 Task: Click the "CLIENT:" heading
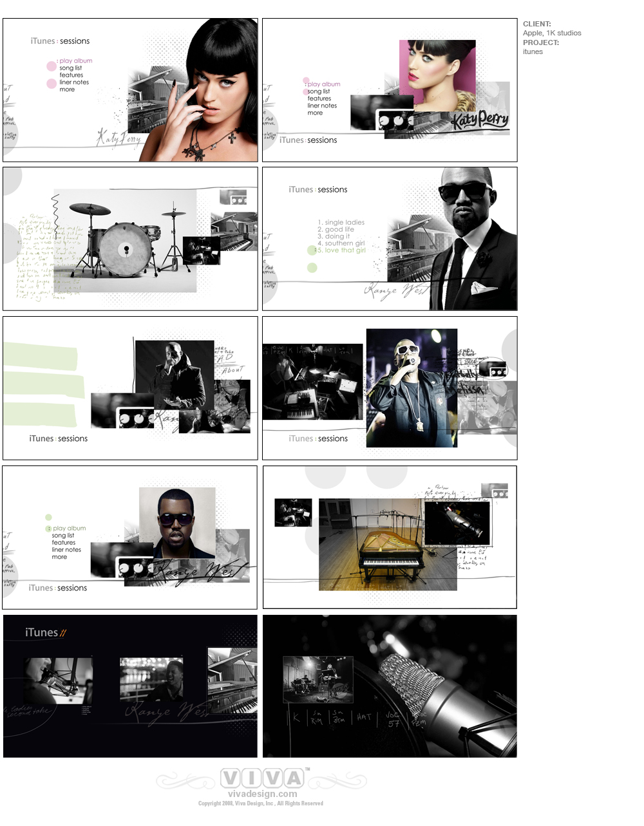tap(537, 24)
